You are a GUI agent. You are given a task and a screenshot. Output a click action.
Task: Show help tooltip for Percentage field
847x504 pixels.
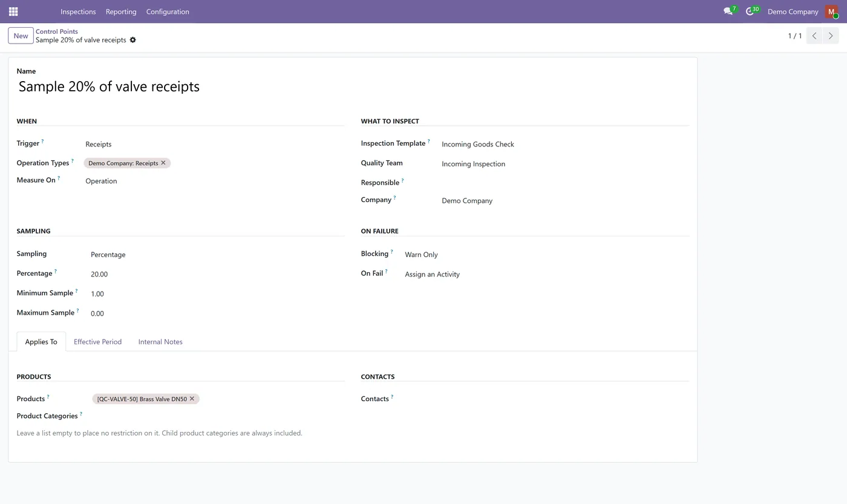tap(55, 270)
